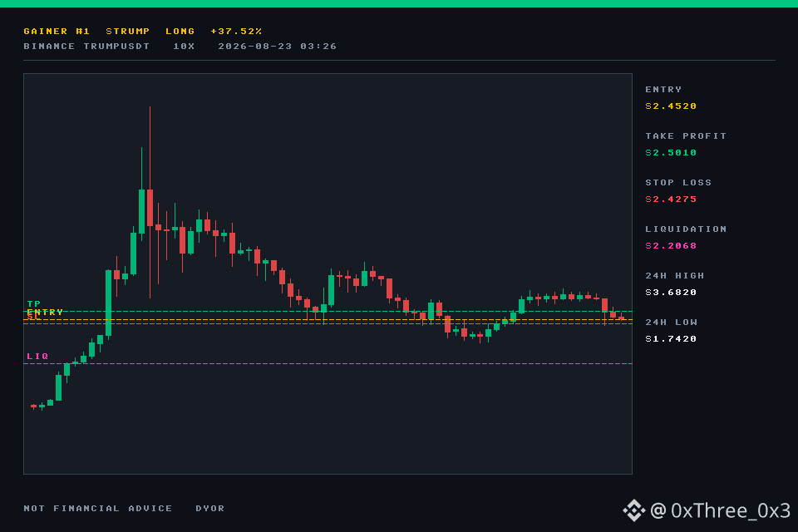
Task: Click the ENTRY heading in side panel
Action: point(663,90)
